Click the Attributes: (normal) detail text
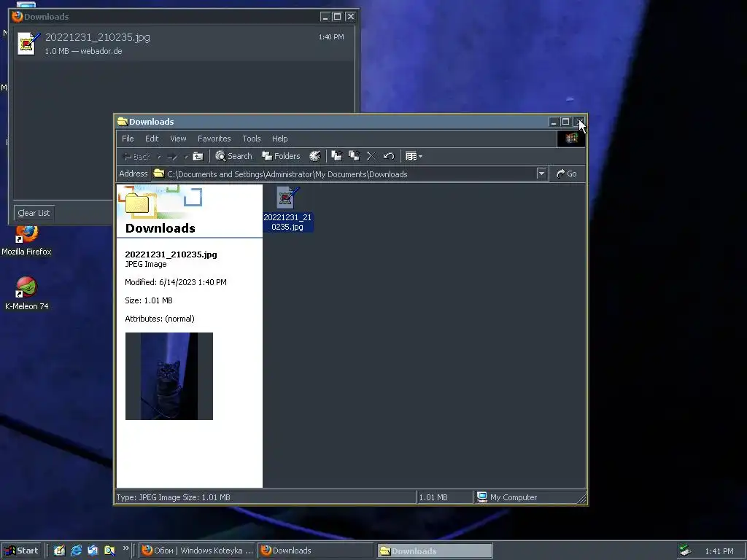 [x=160, y=319]
